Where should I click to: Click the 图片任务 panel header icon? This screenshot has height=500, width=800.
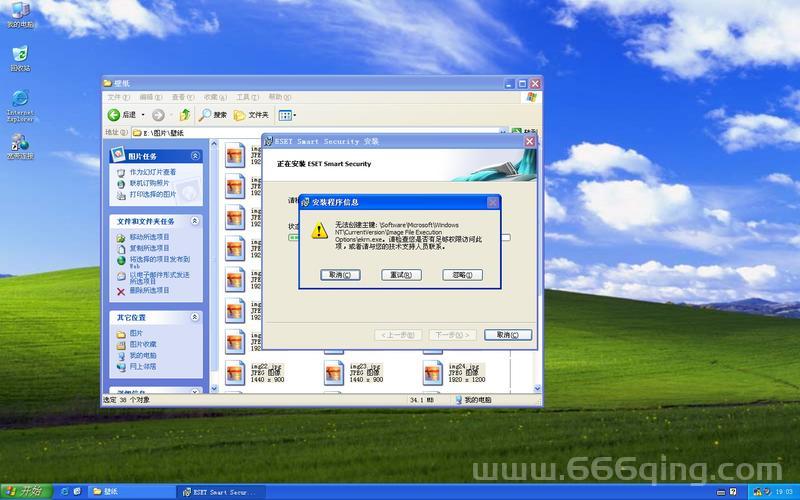tap(118, 153)
